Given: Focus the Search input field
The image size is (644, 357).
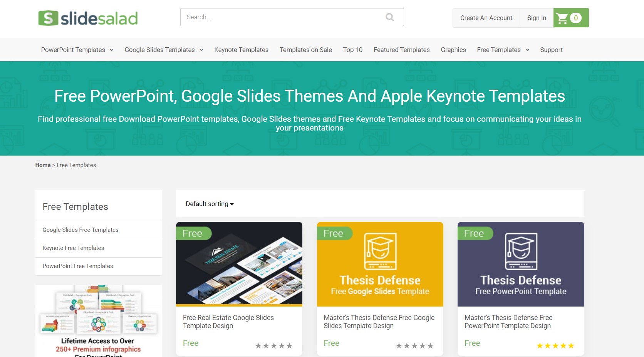Looking at the screenshot, I should [292, 17].
